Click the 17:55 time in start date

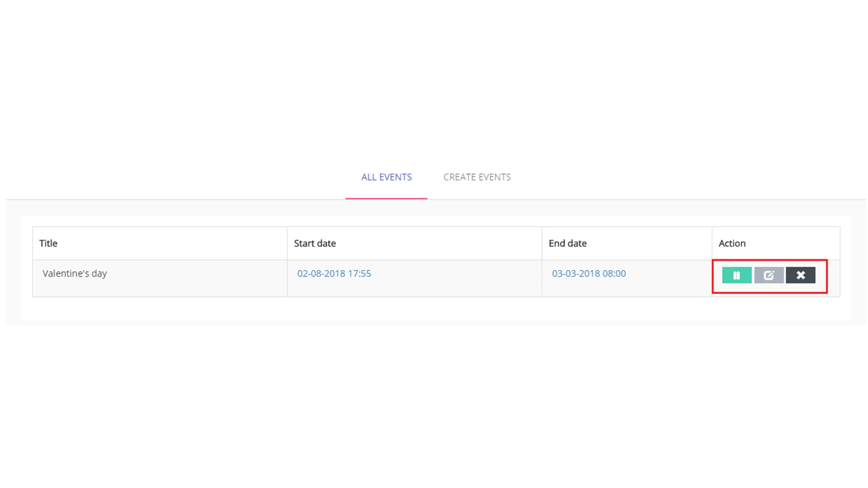pyautogui.click(x=359, y=274)
